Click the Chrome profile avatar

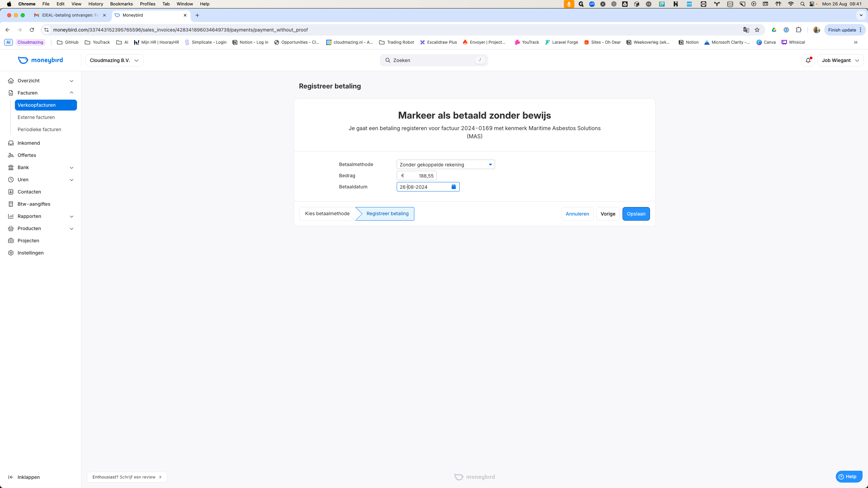(x=817, y=30)
